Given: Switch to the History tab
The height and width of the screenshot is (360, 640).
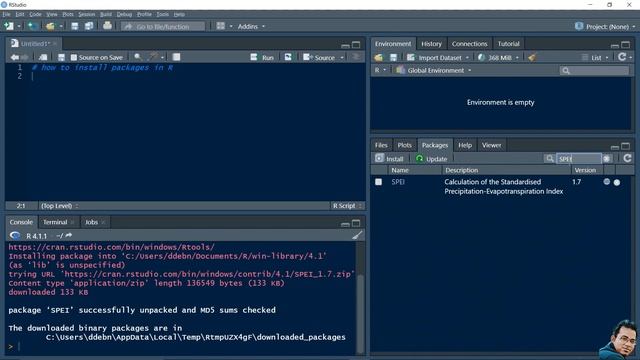Looking at the screenshot, I should point(431,44).
